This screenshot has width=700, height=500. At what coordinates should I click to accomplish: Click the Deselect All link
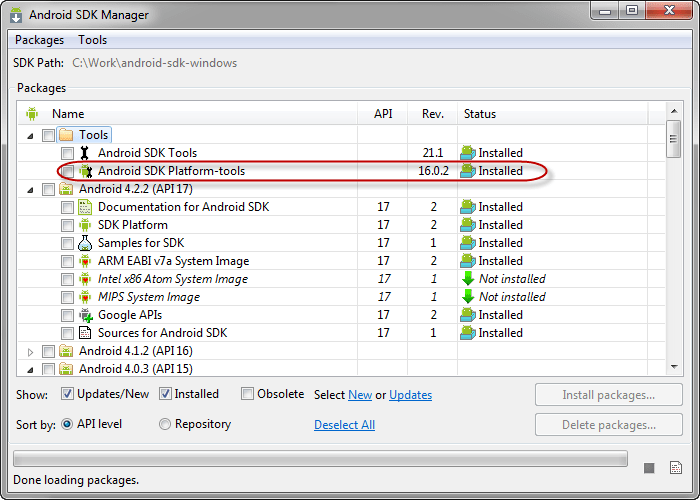[344, 425]
